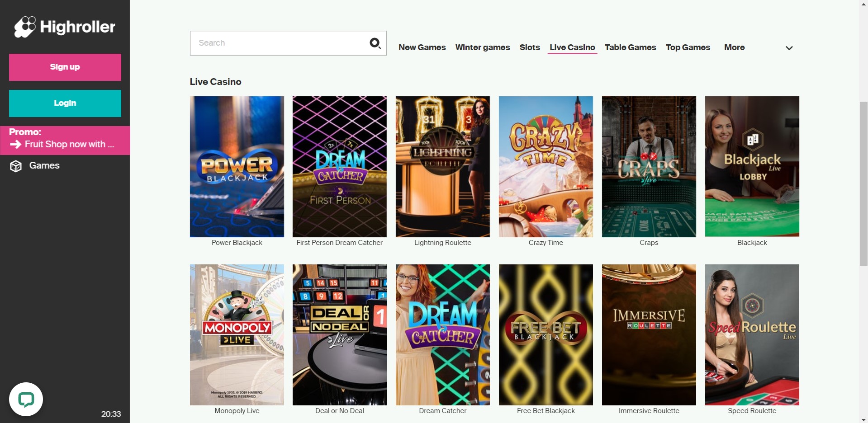The image size is (868, 423).
Task: Select the Monopoly Live game thumbnail
Action: coord(237,334)
